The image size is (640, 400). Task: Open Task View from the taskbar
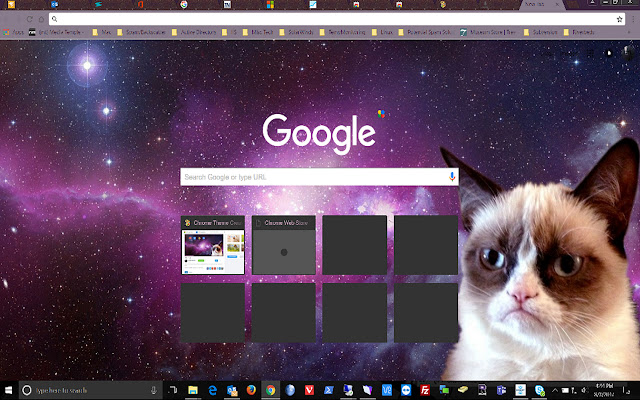coord(173,390)
